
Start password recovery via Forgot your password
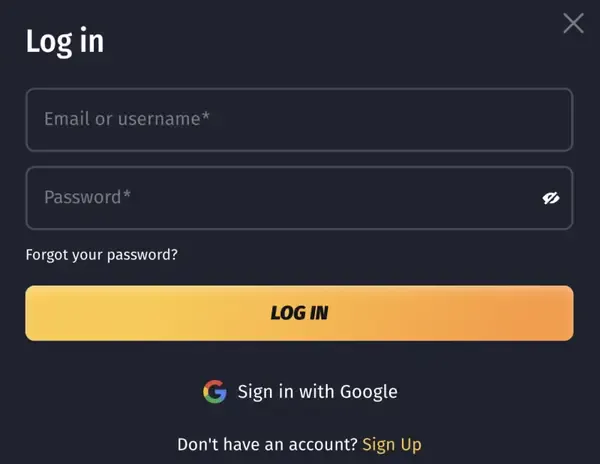pyautogui.click(x=102, y=254)
